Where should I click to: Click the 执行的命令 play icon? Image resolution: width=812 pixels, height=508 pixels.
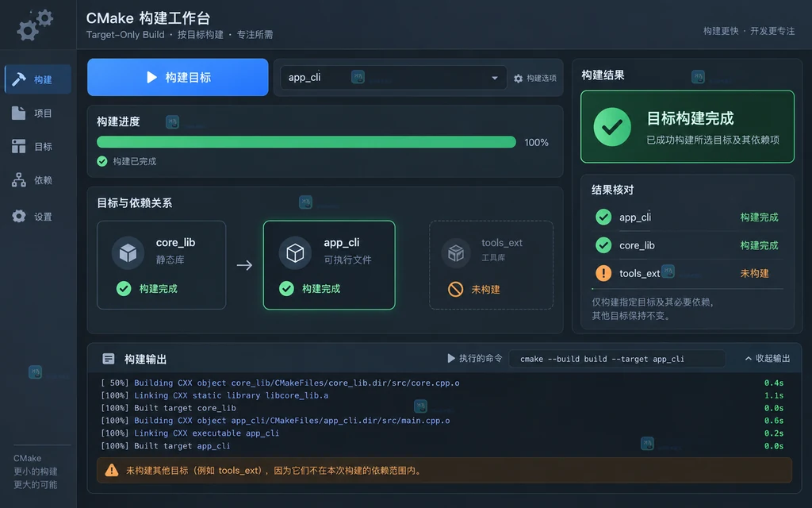(450, 358)
